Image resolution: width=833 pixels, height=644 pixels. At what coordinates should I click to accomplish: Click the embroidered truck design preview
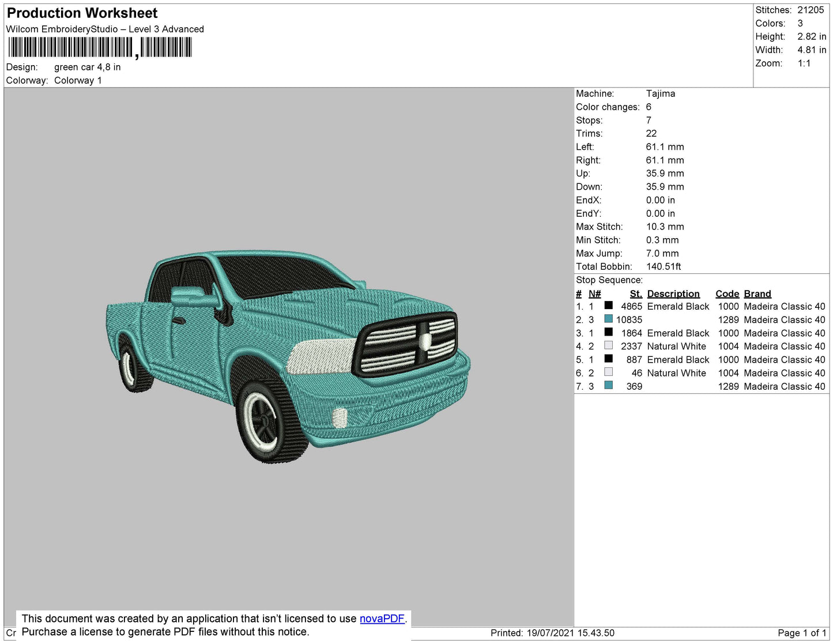288,356
